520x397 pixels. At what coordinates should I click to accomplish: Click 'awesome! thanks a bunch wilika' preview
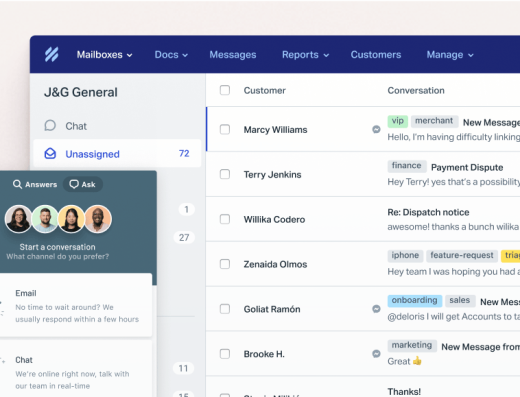coord(453,227)
